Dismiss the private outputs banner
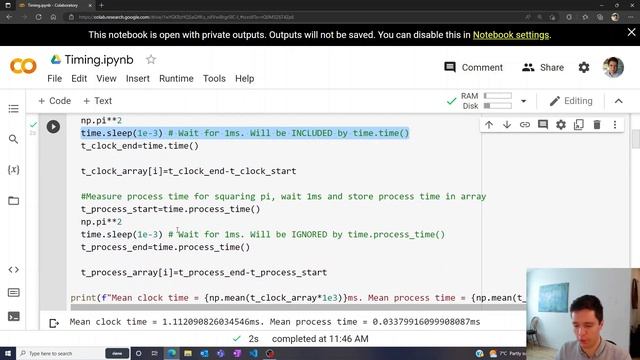 coord(631,33)
